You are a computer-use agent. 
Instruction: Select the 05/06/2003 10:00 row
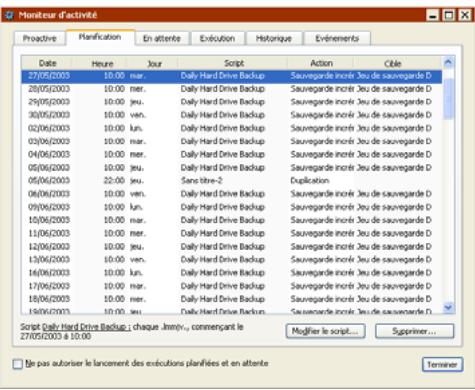click(232, 168)
